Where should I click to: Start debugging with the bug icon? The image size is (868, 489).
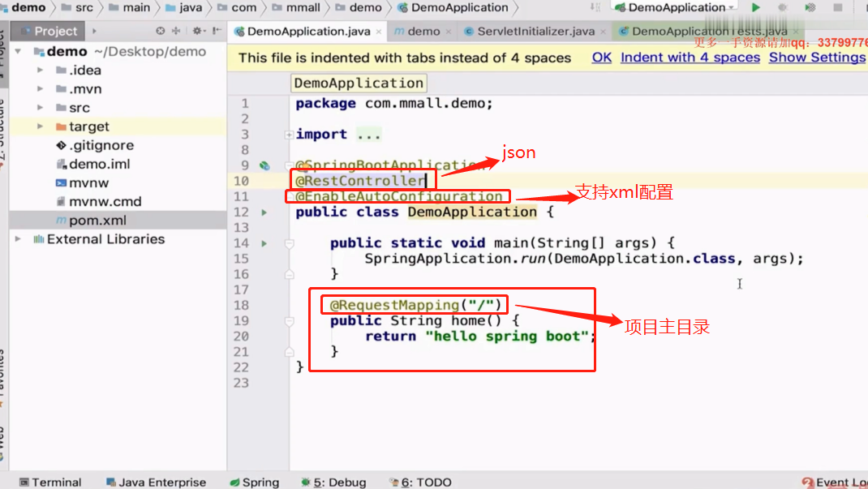[x=783, y=8]
